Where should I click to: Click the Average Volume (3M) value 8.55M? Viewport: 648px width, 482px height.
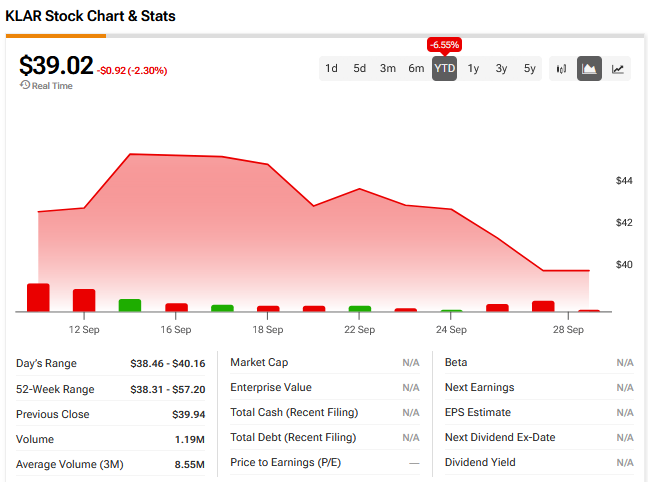[190, 465]
